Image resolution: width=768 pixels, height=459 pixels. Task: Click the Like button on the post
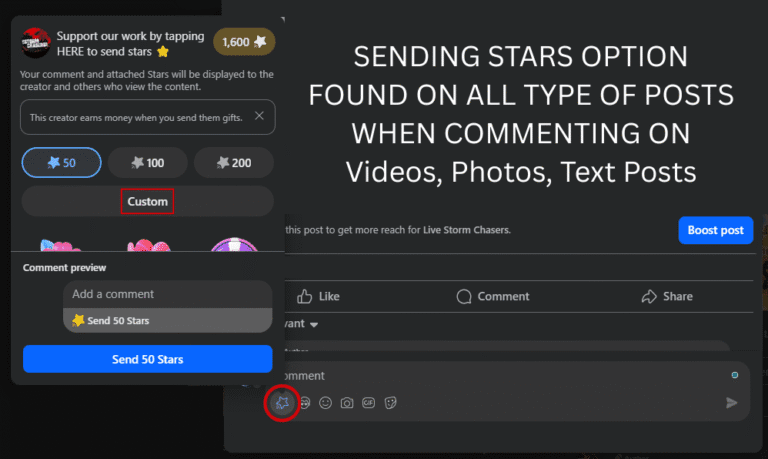pos(319,296)
